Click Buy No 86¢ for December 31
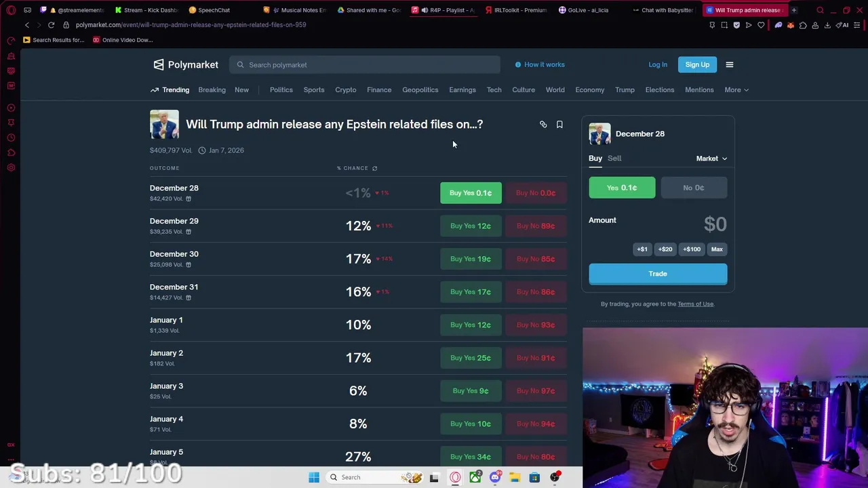Screen dimensions: 868x488 coord(535,292)
